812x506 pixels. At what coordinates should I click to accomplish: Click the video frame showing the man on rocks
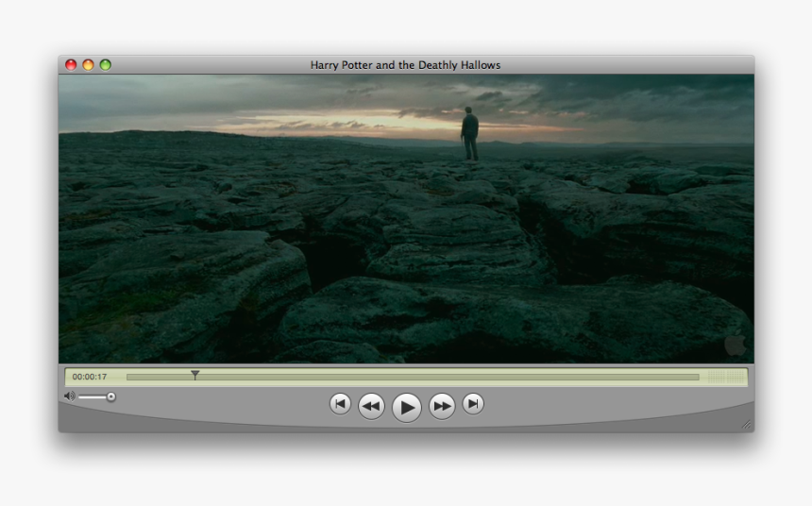point(406,219)
